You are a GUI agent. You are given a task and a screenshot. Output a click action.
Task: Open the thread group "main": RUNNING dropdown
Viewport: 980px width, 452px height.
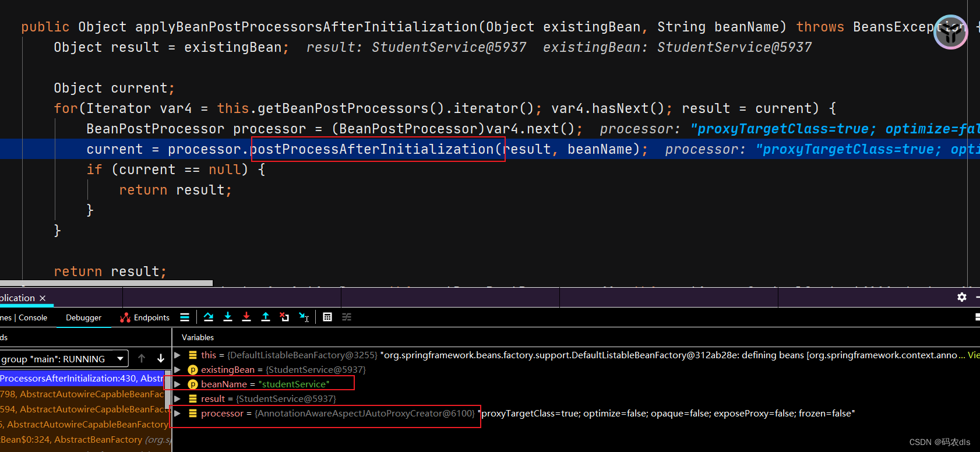[63, 359]
